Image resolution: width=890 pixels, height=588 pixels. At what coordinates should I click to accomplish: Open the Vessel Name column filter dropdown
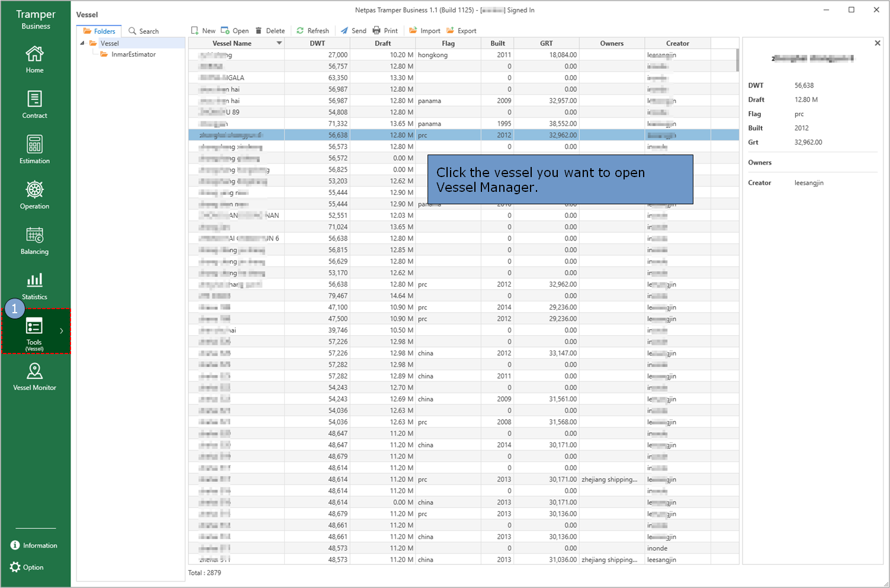[x=279, y=43]
